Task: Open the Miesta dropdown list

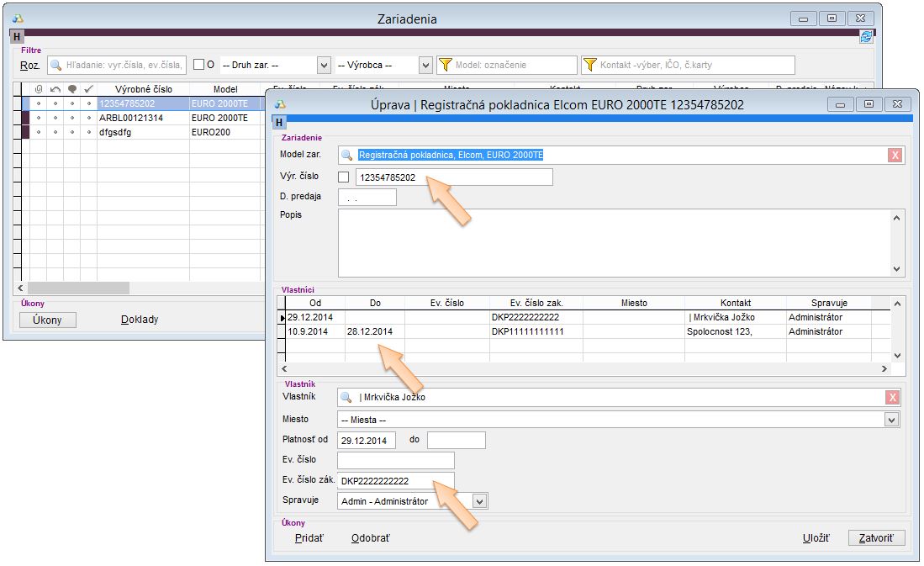Action: pos(891,420)
